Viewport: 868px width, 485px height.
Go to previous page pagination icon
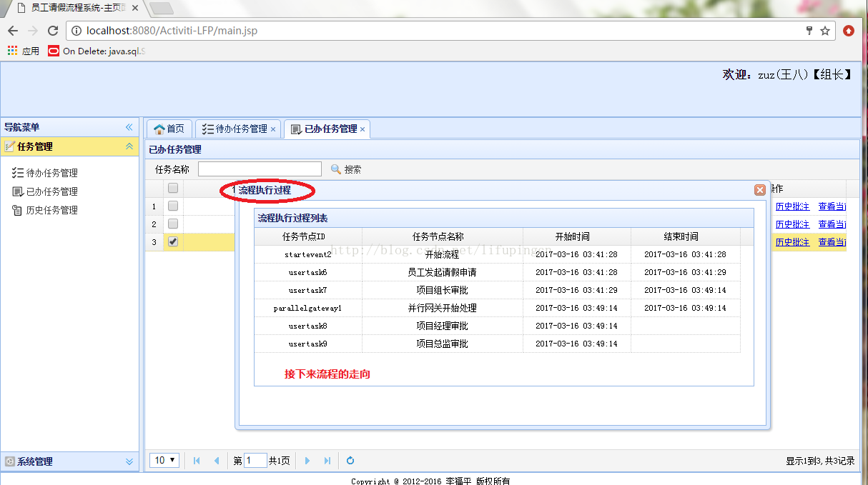216,461
